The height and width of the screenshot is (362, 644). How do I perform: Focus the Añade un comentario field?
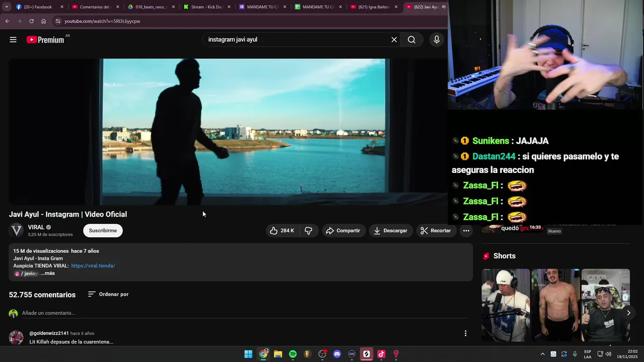[x=244, y=313]
